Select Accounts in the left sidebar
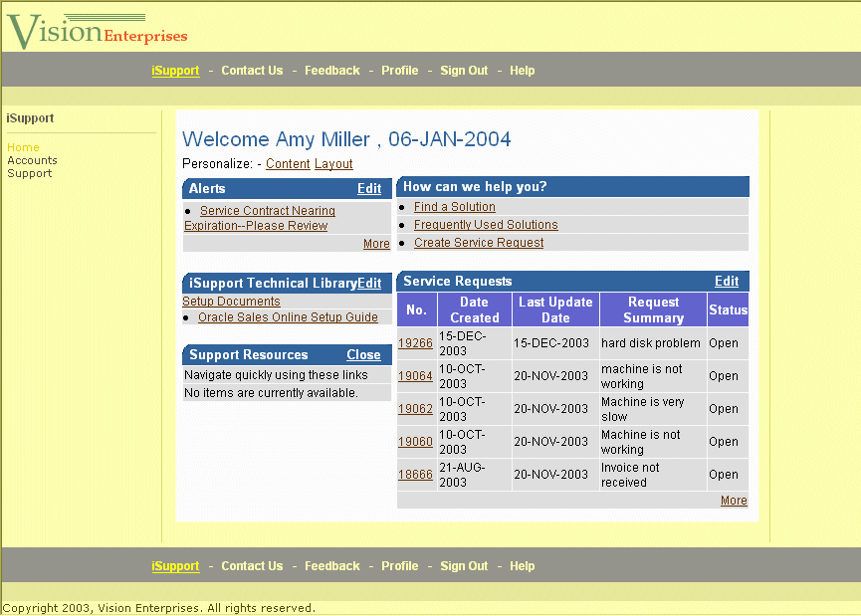The width and height of the screenshot is (861, 616). [x=33, y=160]
